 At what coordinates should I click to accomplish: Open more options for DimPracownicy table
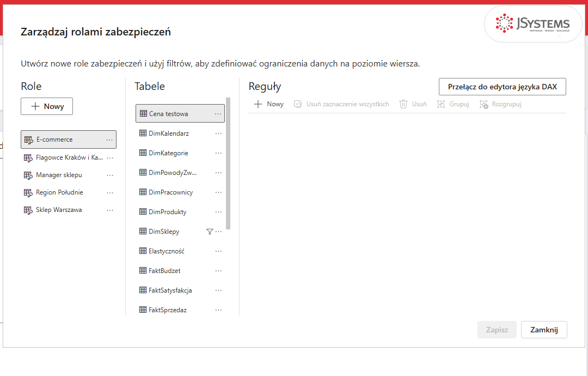pos(219,192)
